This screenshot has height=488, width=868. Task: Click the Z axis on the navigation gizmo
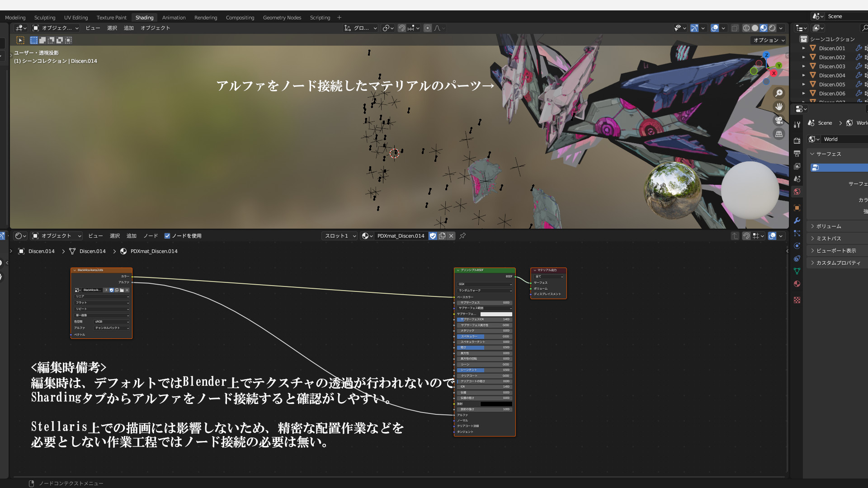click(766, 55)
